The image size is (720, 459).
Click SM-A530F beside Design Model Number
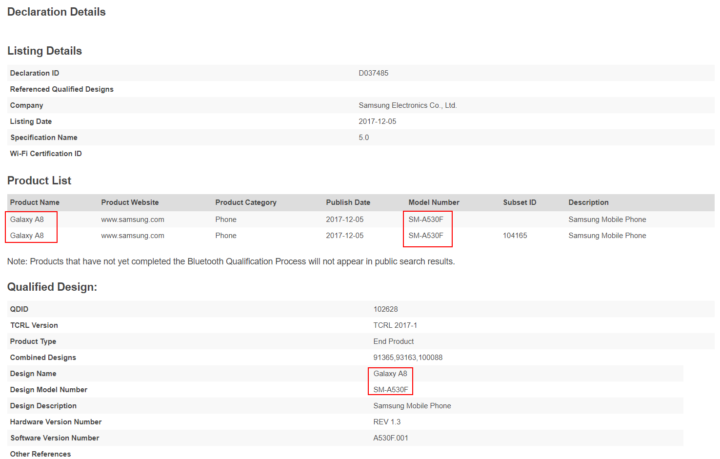click(x=392, y=389)
